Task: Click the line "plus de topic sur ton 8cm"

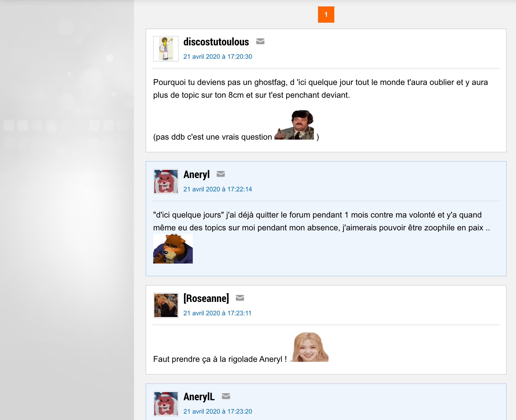Action: point(252,95)
